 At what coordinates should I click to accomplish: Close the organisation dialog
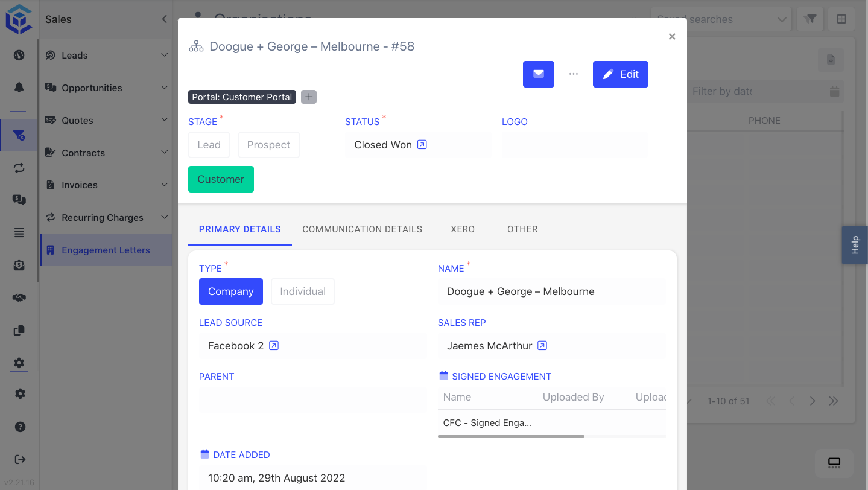click(x=672, y=37)
